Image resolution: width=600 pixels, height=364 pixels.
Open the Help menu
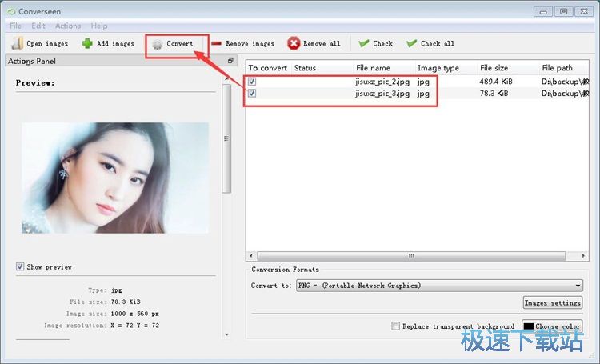point(99,26)
